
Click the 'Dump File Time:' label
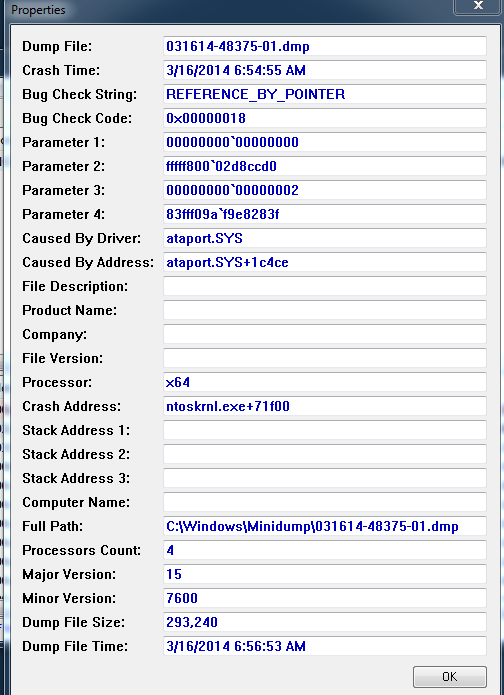75,646
